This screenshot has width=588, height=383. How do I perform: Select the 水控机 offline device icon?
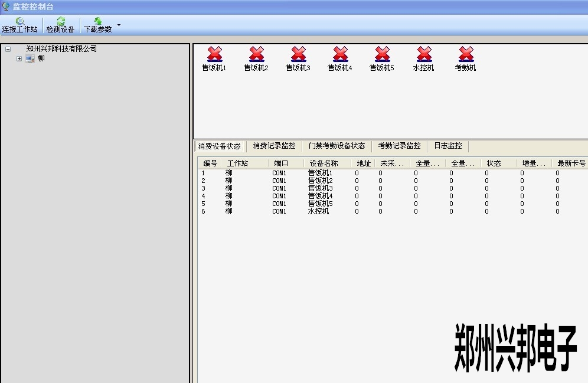pyautogui.click(x=424, y=54)
